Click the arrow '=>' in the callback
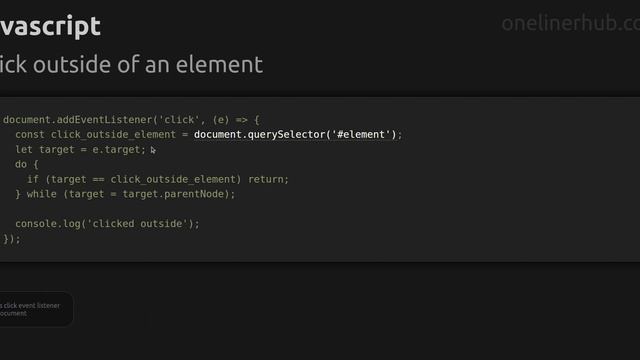The image size is (640, 360). 242,120
